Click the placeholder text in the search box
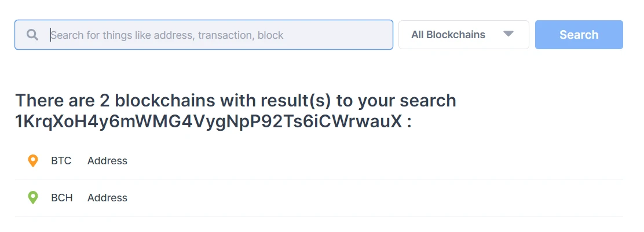The width and height of the screenshot is (644, 232). coord(167,35)
